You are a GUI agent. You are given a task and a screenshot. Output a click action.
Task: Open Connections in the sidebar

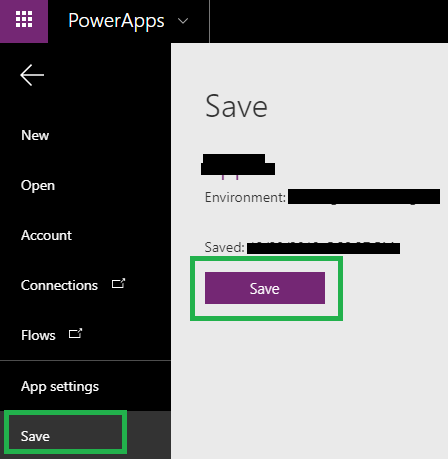point(59,285)
